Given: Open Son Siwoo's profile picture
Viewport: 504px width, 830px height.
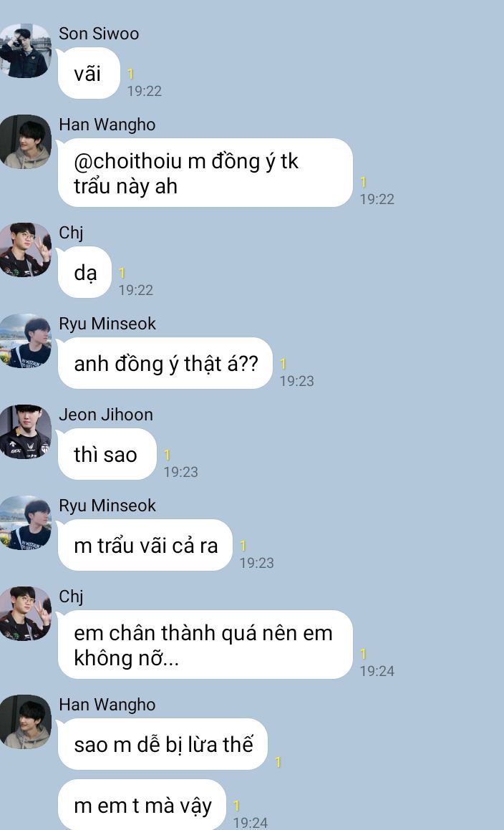Looking at the screenshot, I should (x=25, y=51).
